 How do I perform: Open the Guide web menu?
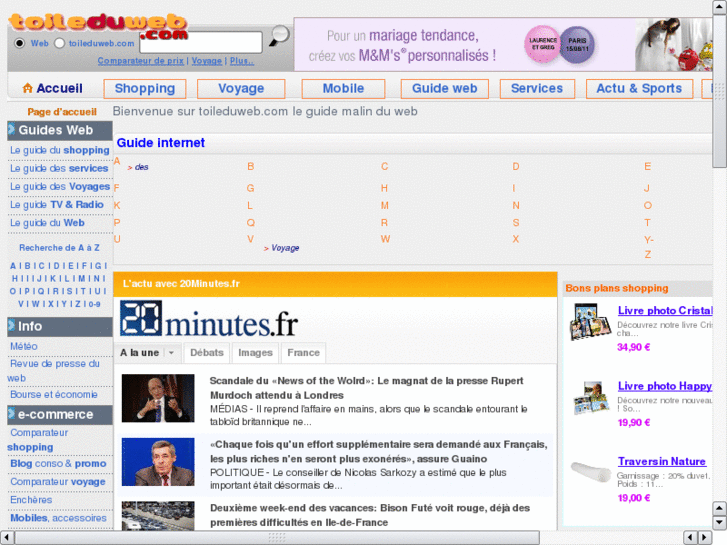pos(445,89)
